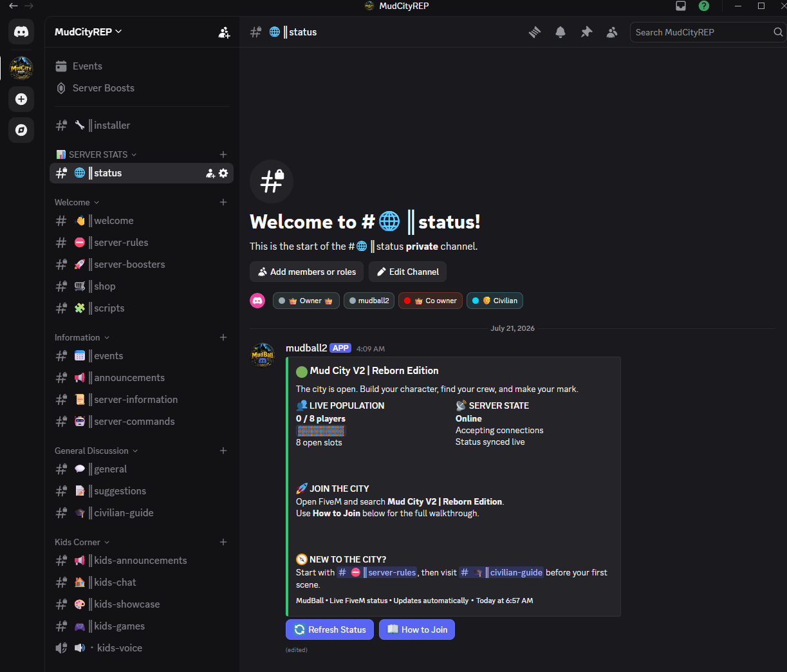The height and width of the screenshot is (672, 787).
Task: Click the Add a Server plus icon
Action: [21, 99]
